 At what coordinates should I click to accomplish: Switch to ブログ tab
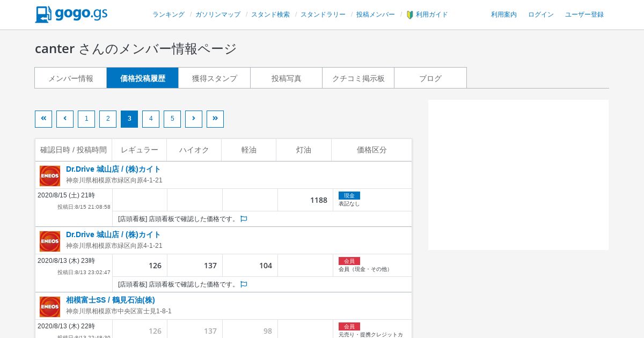430,78
